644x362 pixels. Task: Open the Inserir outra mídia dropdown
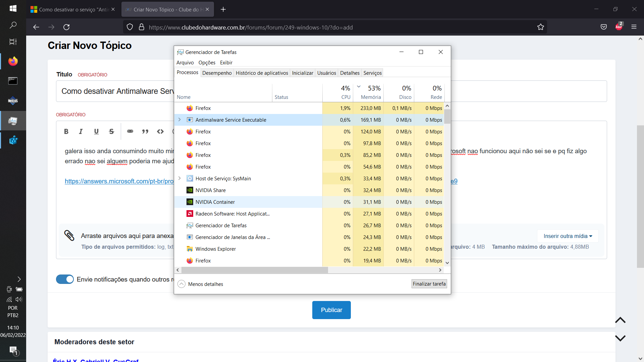[x=568, y=236]
